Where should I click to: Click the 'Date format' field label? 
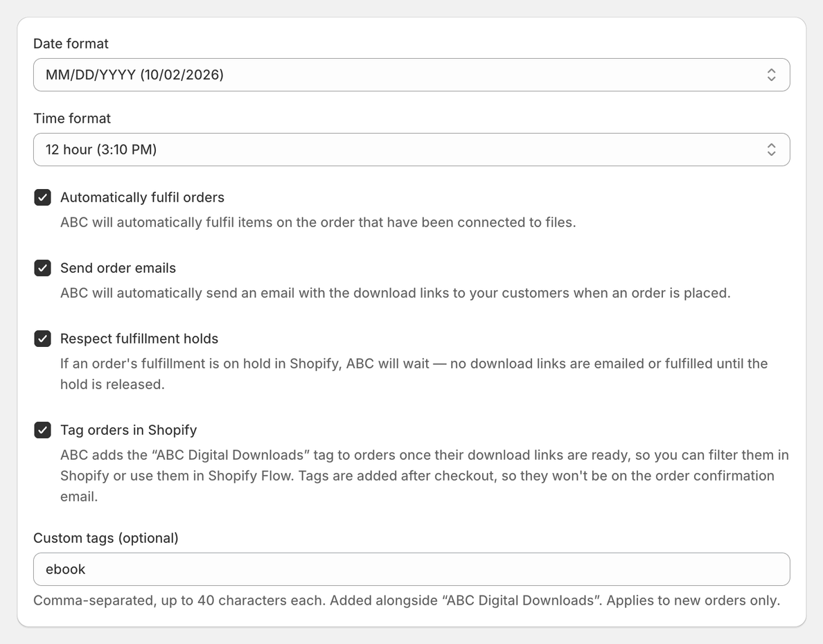pos(71,44)
